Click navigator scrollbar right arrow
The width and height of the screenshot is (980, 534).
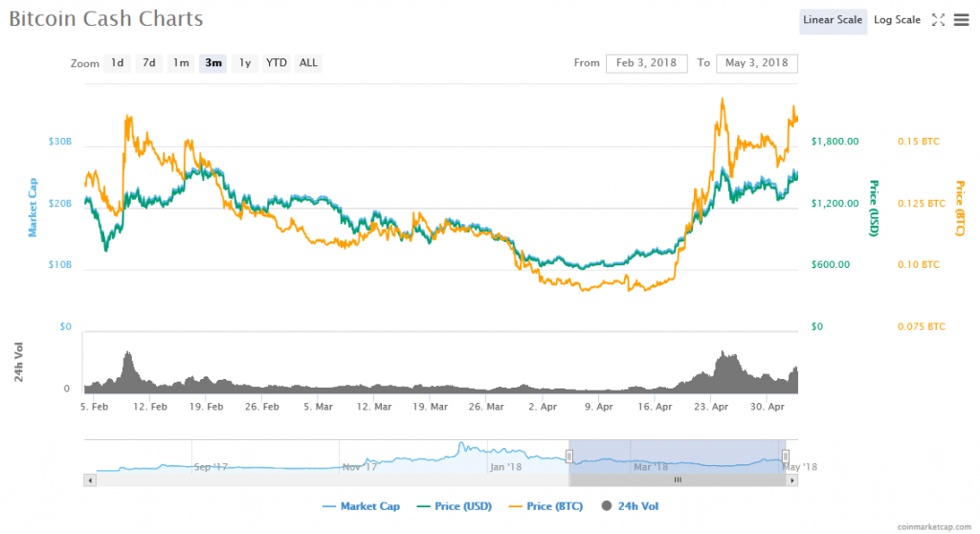(791, 480)
